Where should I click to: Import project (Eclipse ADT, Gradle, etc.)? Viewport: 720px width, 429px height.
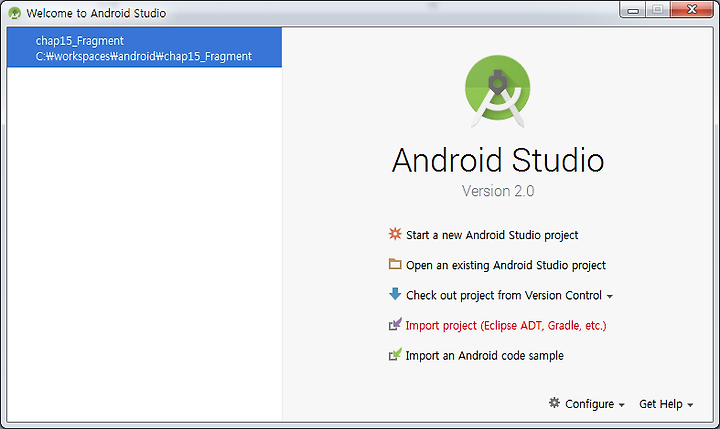506,326
